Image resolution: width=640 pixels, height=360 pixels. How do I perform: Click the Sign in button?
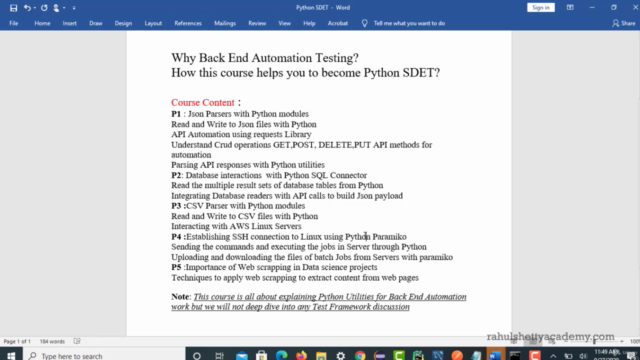pyautogui.click(x=540, y=7)
